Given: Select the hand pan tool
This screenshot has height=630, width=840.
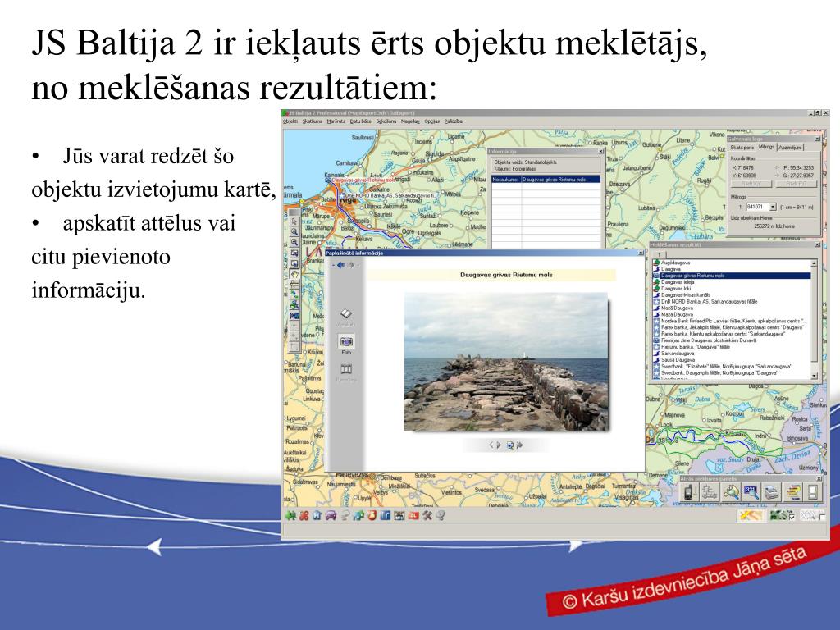Looking at the screenshot, I should pos(294,274).
